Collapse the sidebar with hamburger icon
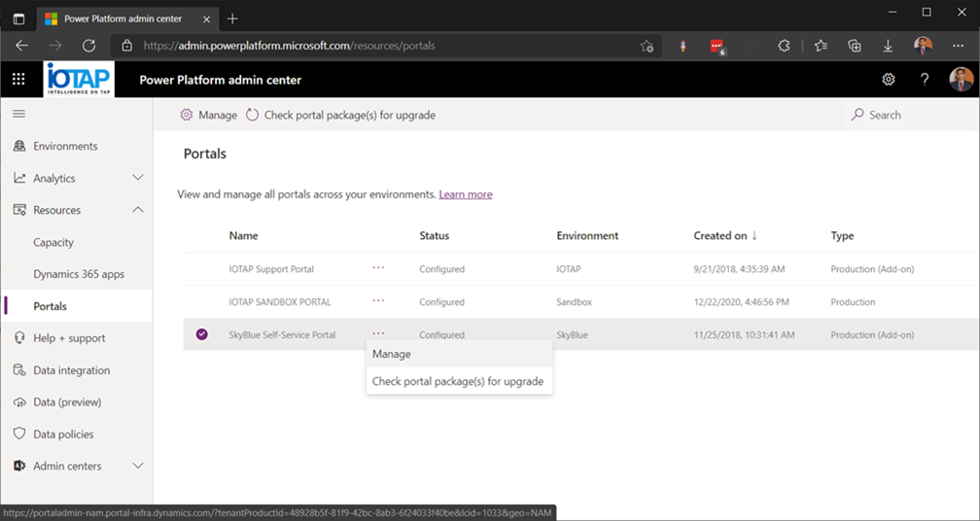Screen dimensions: 980x521 coord(18,114)
